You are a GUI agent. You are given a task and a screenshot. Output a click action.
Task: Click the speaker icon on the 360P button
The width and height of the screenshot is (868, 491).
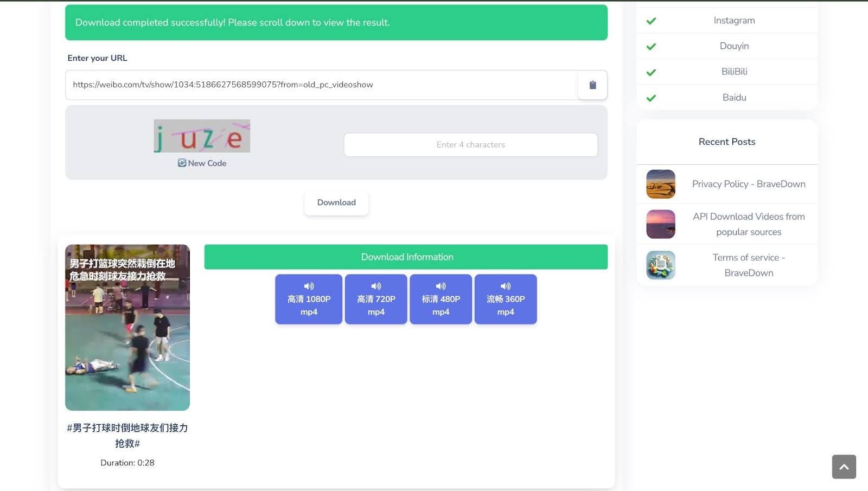(506, 286)
